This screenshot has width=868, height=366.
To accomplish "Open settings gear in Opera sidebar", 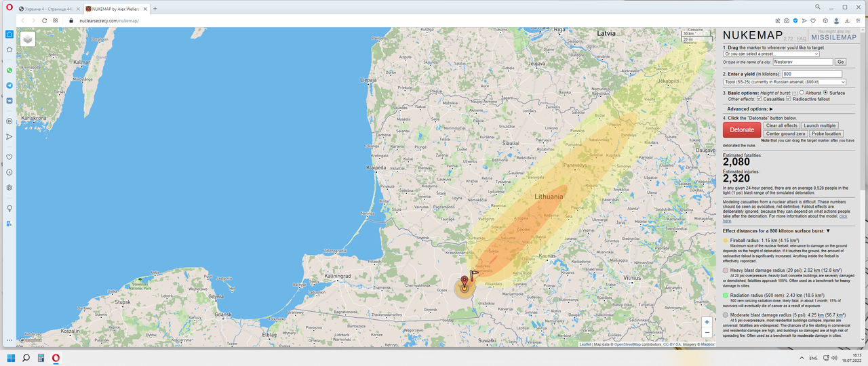I will (x=9, y=188).
